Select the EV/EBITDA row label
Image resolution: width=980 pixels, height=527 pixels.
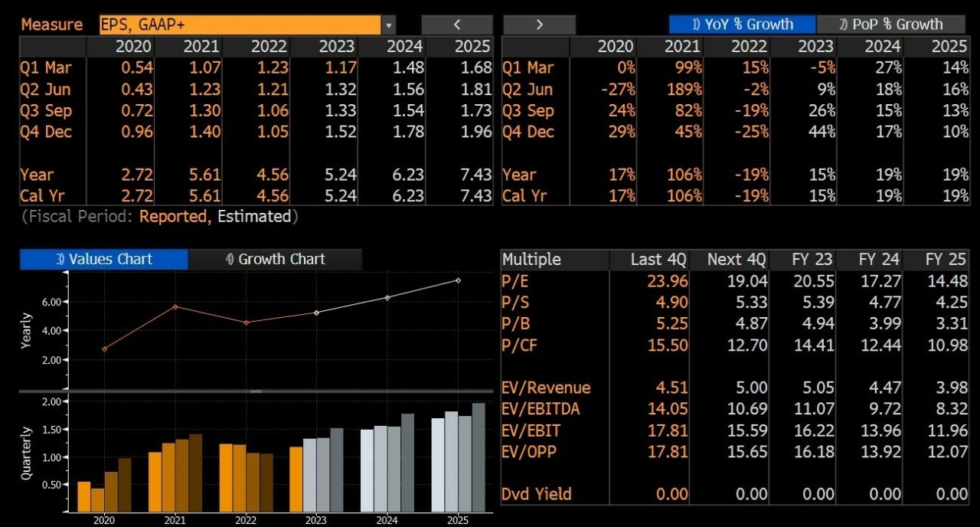coord(541,409)
